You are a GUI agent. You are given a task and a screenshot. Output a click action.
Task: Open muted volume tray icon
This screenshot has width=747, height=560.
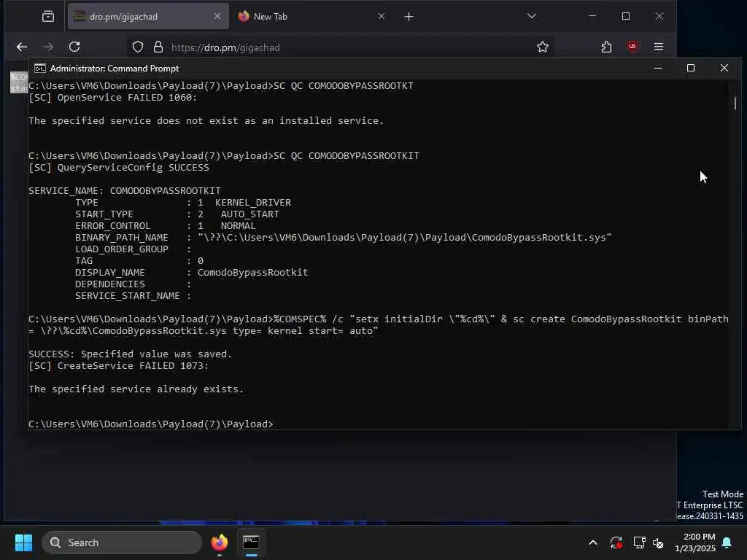tap(659, 542)
